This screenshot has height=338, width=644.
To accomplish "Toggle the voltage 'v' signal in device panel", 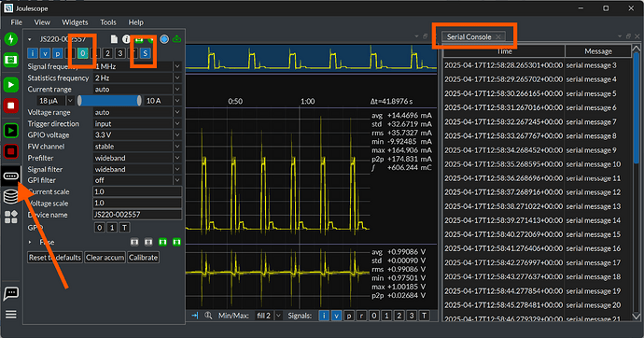I will (45, 53).
